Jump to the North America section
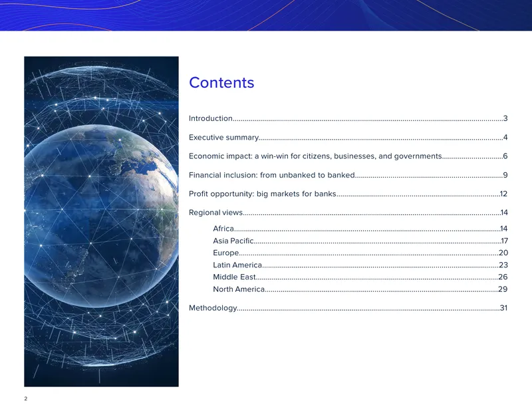Screen dimensions: 532x411 click(x=360, y=289)
